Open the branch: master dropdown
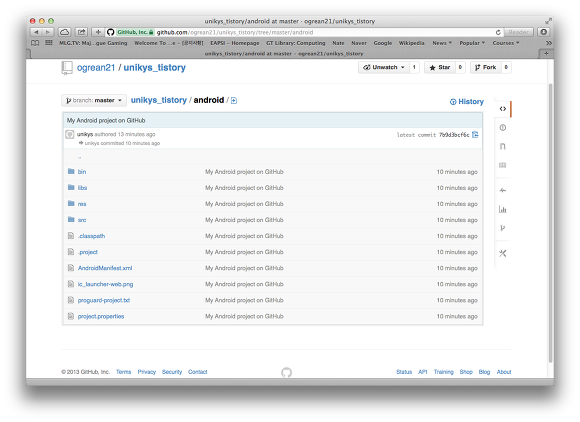Viewport: 580px width, 422px height. (94, 100)
